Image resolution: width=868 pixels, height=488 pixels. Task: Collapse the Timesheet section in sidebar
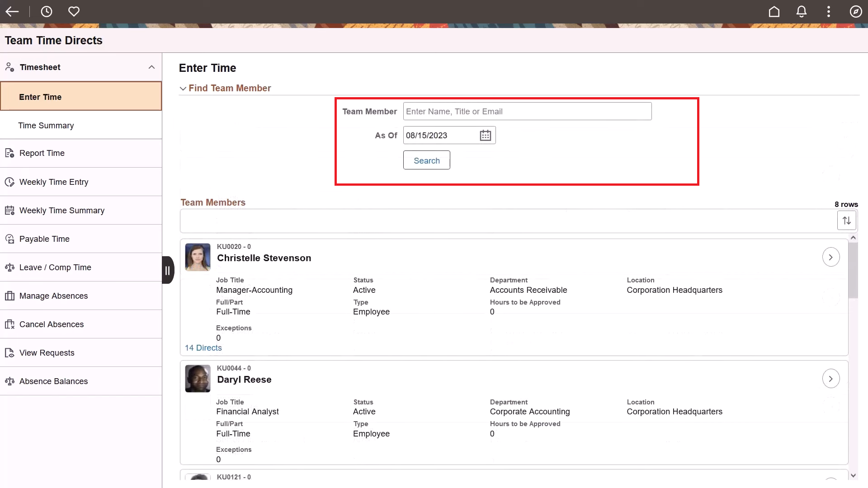point(151,67)
